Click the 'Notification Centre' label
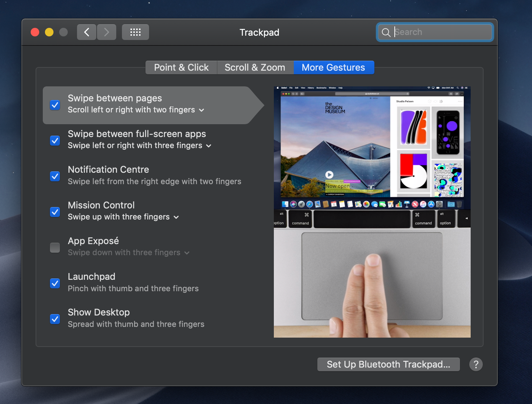 [x=108, y=170]
